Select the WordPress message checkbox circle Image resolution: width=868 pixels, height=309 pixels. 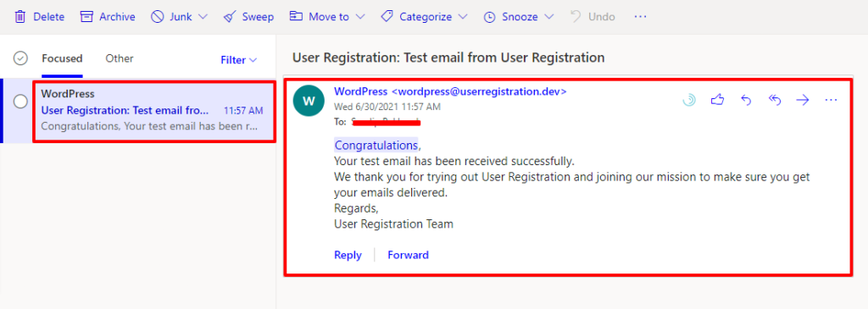[x=20, y=102]
